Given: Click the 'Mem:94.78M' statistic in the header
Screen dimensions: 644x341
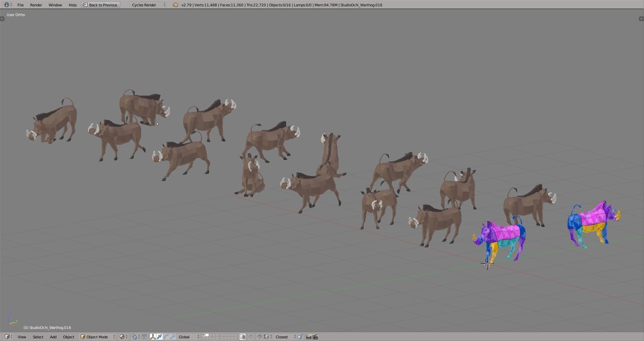Looking at the screenshot, I should 326,5.
